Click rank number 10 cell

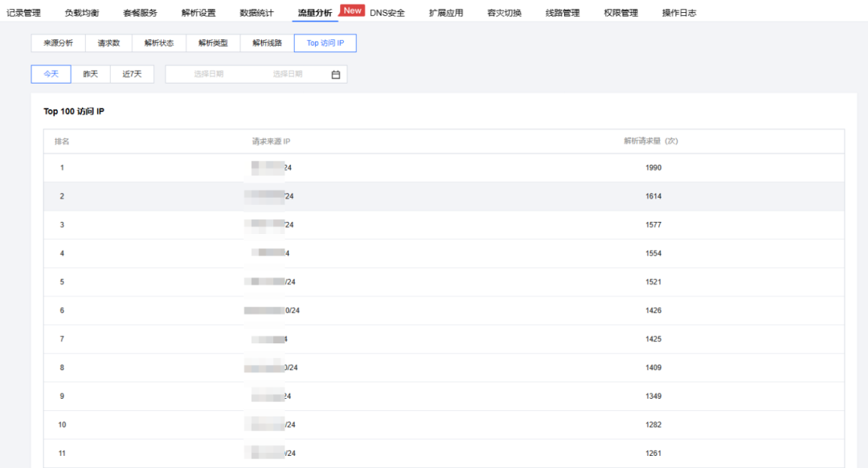click(62, 425)
